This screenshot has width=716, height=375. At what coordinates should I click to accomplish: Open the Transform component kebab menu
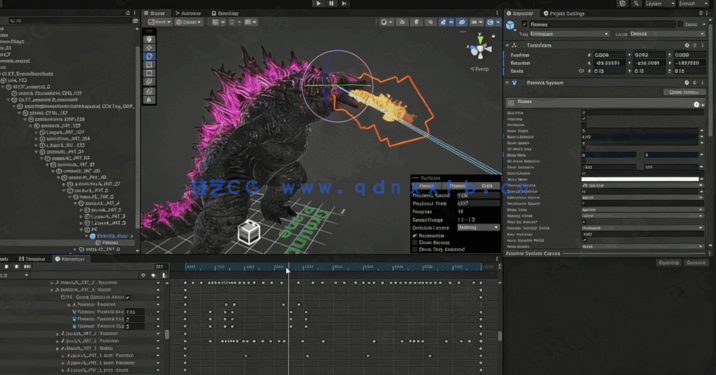[x=703, y=45]
